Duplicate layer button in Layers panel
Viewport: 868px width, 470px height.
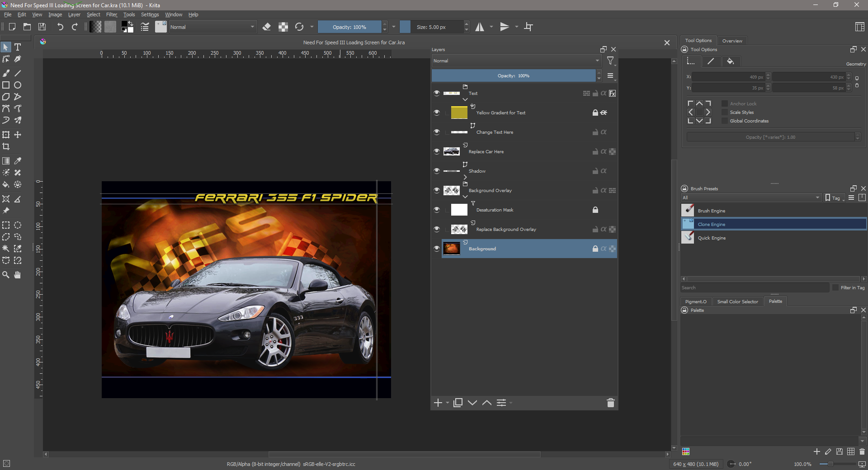(x=458, y=403)
